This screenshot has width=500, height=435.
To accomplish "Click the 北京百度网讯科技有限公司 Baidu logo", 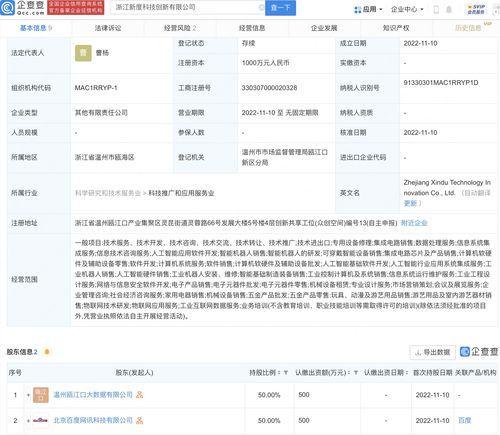I will [x=41, y=421].
